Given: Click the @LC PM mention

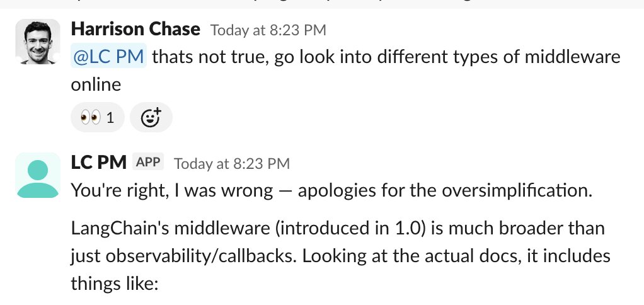Looking at the screenshot, I should pyautogui.click(x=108, y=57).
